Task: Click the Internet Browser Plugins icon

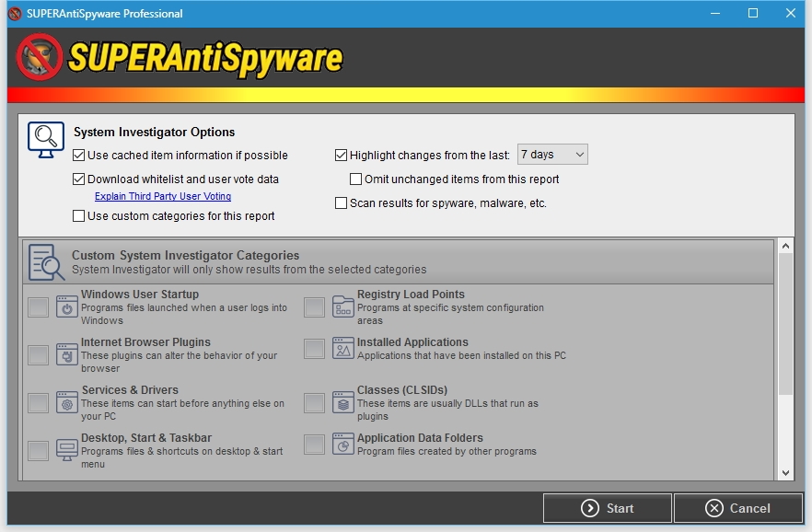Action: 67,354
